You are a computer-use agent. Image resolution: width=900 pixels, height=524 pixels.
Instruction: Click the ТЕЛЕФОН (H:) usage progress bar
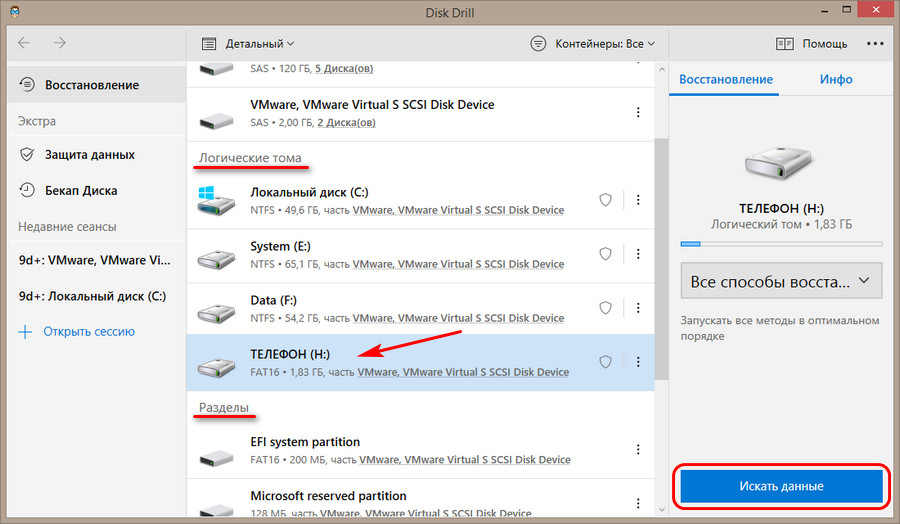[x=781, y=244]
